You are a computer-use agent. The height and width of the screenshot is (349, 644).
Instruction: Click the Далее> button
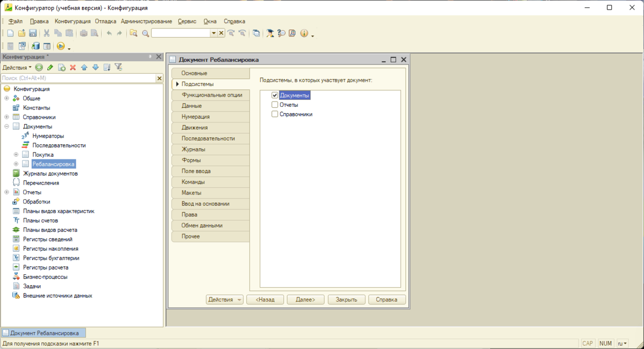(306, 300)
